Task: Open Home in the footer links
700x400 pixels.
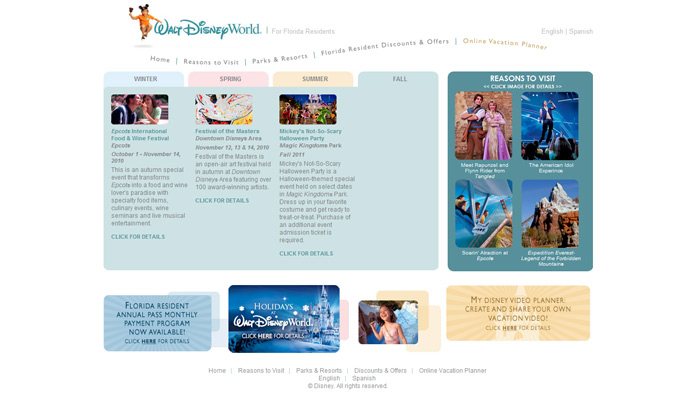Action: [217, 371]
